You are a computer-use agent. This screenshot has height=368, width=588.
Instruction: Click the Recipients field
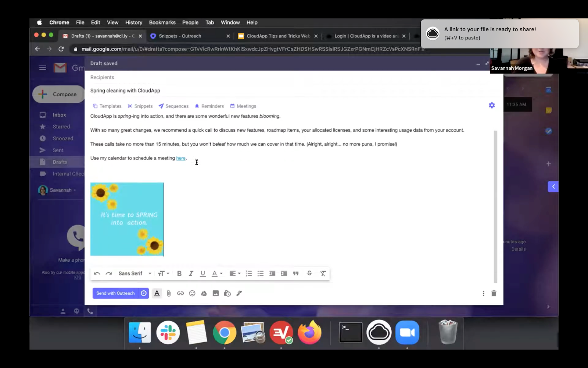tap(290, 77)
